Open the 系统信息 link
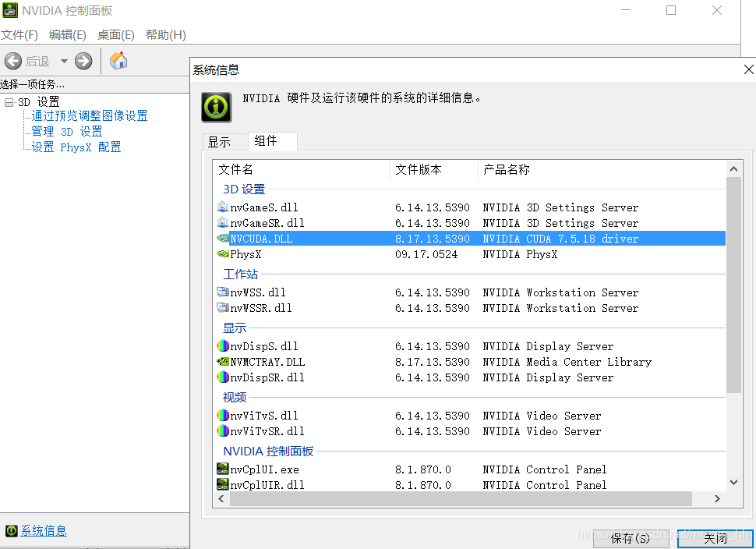Screen dimensions: 756x549 click(44, 531)
